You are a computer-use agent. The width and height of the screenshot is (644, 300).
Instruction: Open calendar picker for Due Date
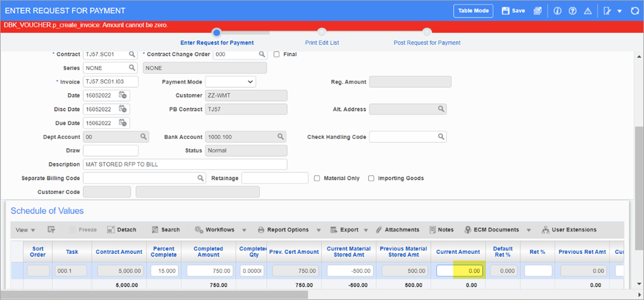(122, 122)
